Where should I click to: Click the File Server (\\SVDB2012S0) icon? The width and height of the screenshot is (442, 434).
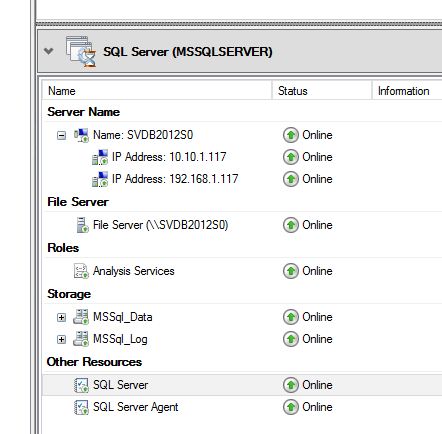pyautogui.click(x=82, y=225)
